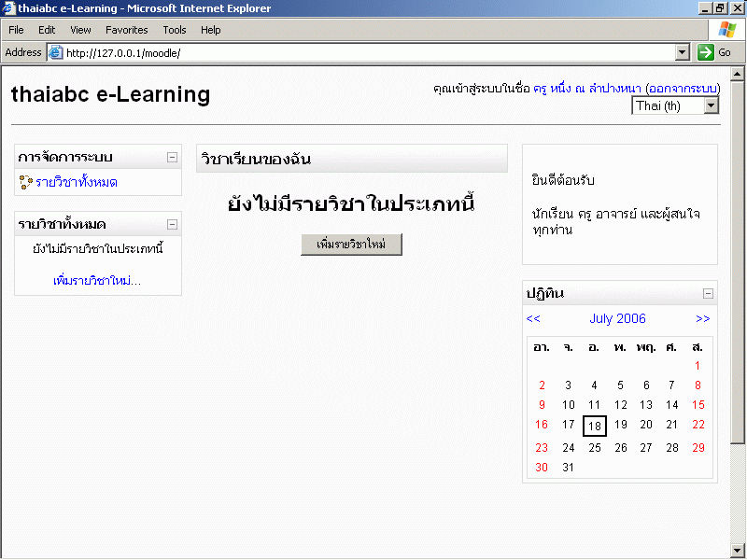This screenshot has width=747, height=560.
Task: Click the IE icon in the title bar
Action: coord(8,8)
